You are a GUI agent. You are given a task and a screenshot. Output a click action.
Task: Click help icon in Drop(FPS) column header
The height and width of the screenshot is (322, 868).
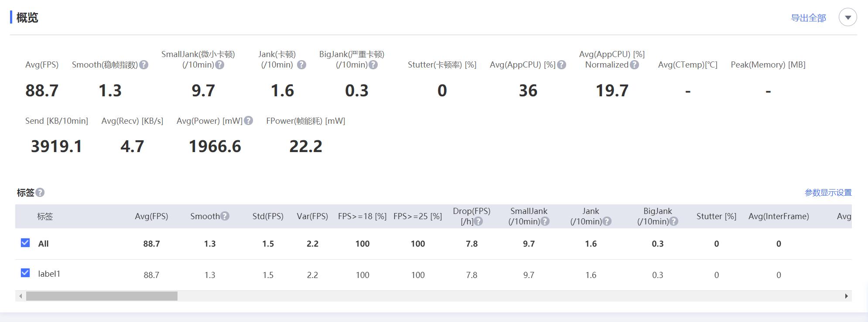coord(478,221)
